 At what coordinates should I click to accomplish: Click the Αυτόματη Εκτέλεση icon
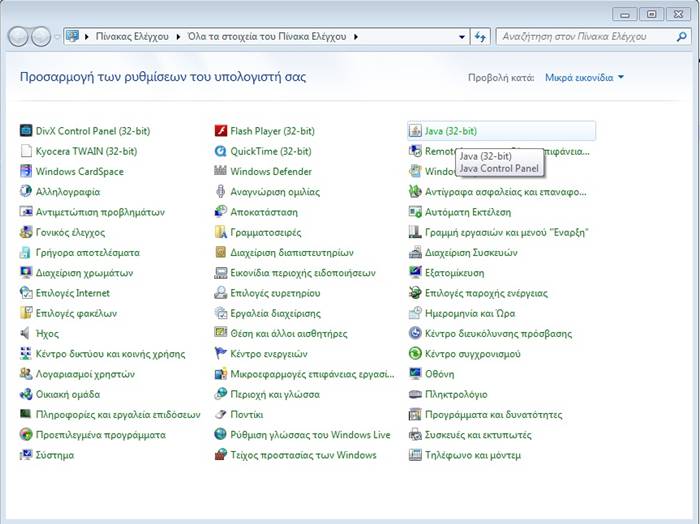click(415, 212)
